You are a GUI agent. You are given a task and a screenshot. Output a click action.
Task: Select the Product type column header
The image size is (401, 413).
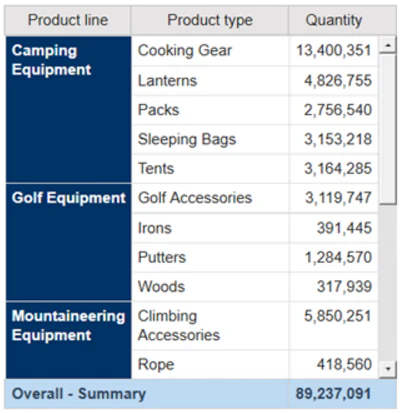coord(210,20)
